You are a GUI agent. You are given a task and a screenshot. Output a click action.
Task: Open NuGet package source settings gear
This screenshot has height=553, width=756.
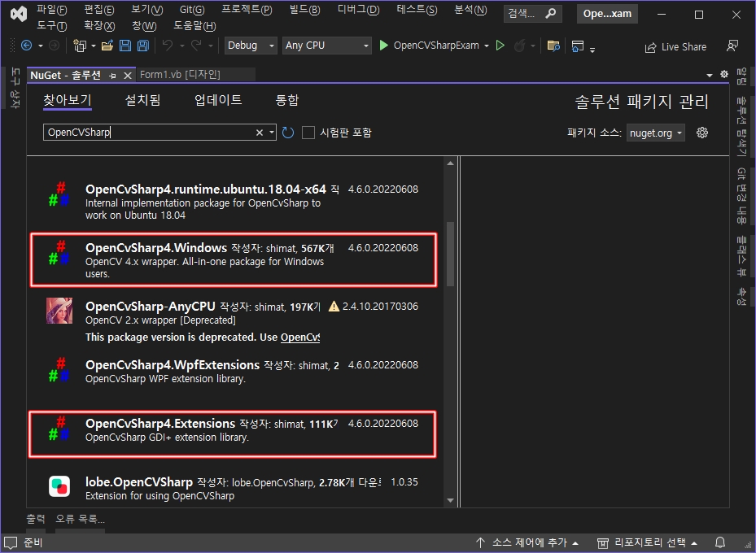[702, 133]
